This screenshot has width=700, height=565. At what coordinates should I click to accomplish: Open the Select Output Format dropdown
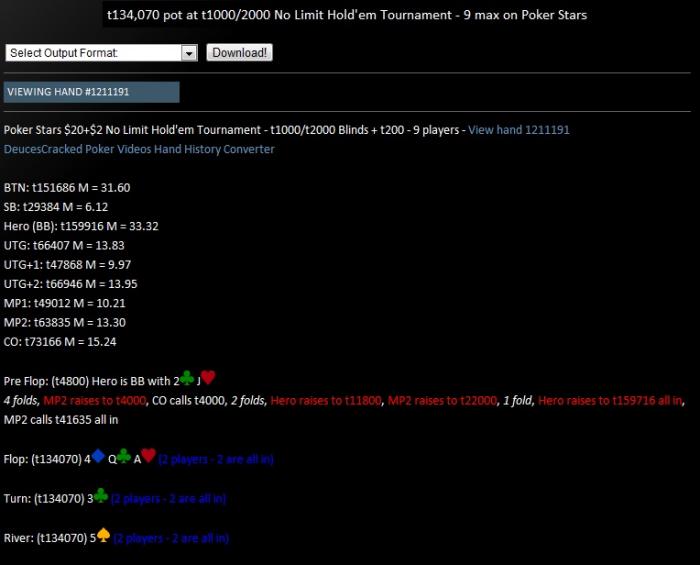[x=101, y=53]
